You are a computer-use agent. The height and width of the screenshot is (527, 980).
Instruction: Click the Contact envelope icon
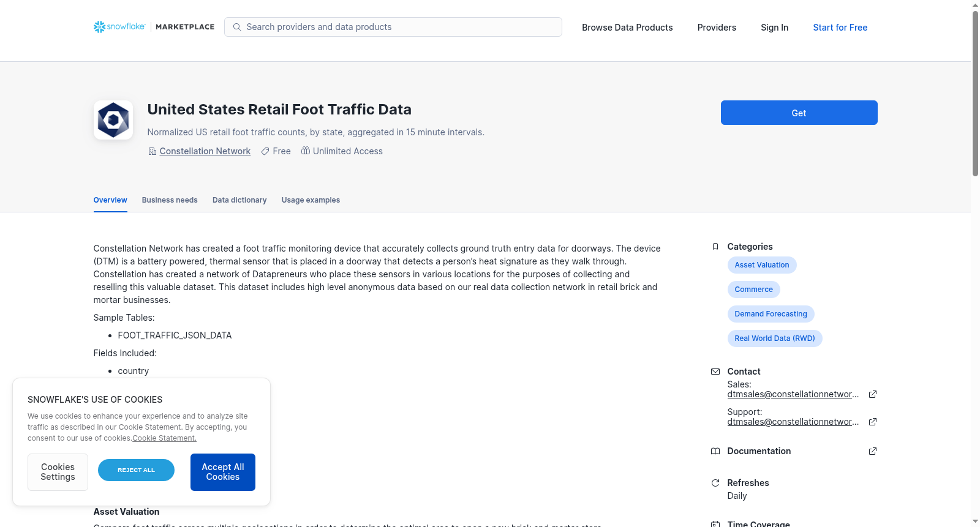(x=715, y=372)
